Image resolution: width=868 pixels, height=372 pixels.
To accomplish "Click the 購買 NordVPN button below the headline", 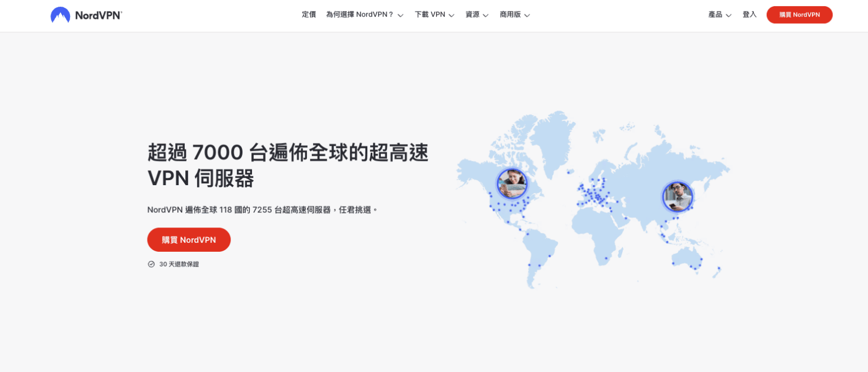I will pyautogui.click(x=189, y=239).
